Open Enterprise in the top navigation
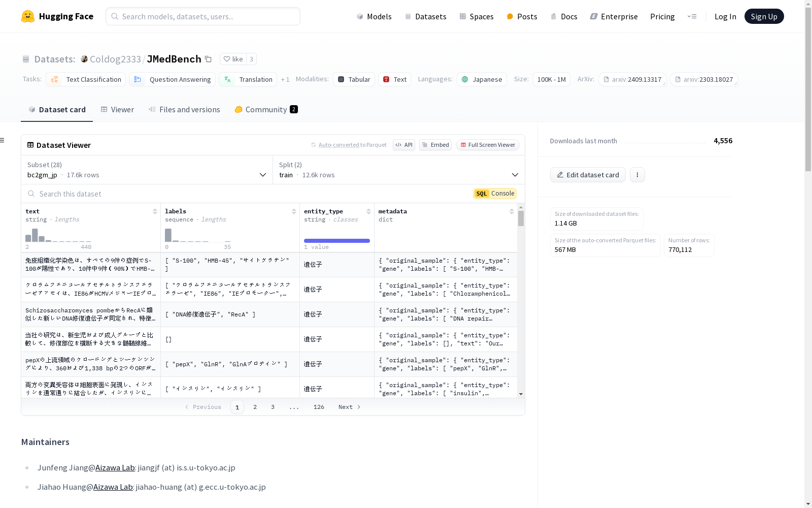 pyautogui.click(x=614, y=16)
